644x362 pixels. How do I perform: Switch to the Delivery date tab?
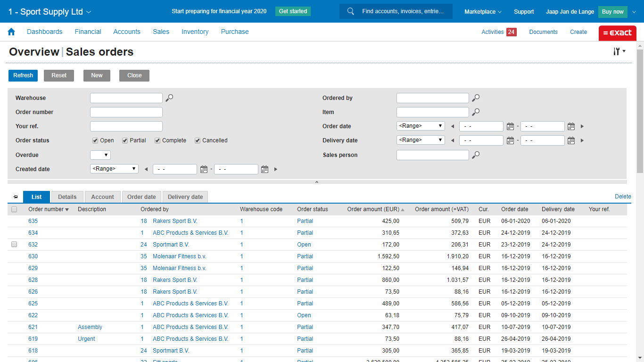click(x=185, y=197)
